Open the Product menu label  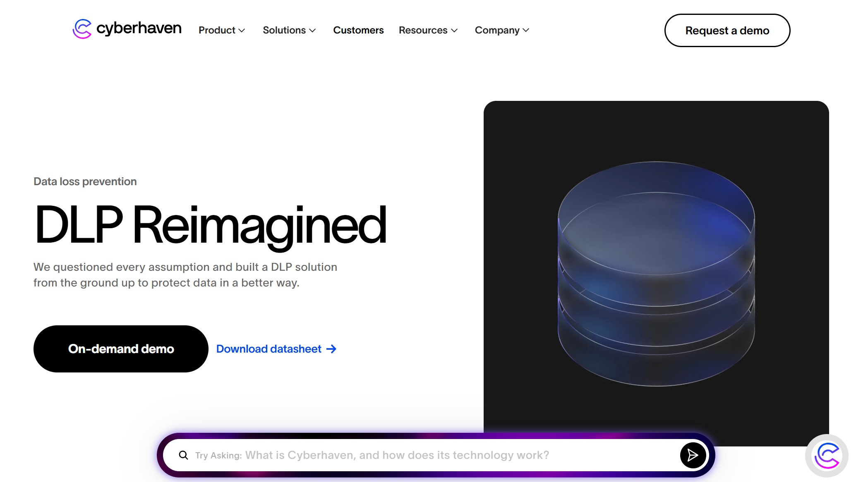point(217,30)
